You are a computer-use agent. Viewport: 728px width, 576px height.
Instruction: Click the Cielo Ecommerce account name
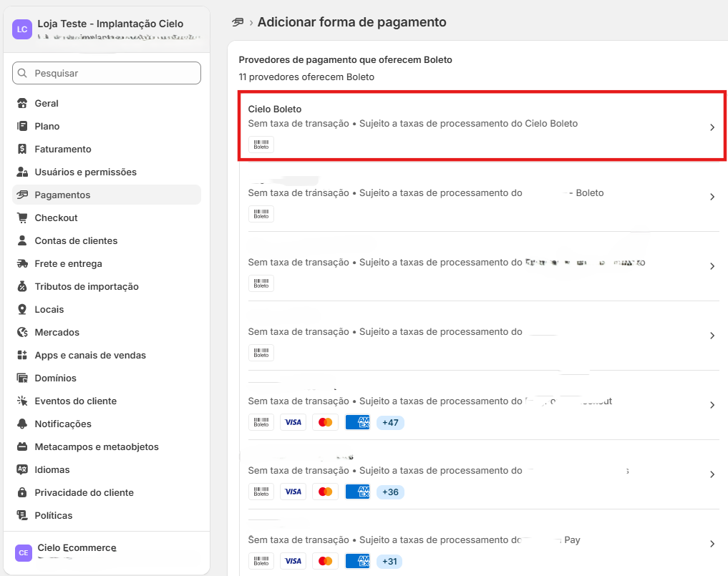point(77,547)
